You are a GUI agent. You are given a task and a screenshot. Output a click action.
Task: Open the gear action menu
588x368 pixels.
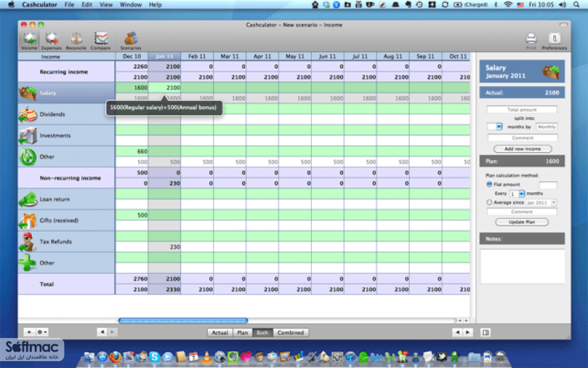click(x=42, y=333)
